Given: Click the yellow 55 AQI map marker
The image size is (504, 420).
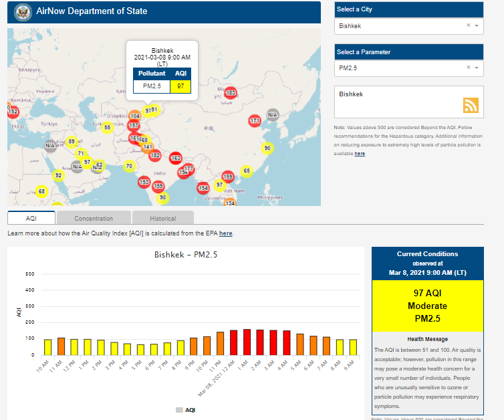Looking at the screenshot, I should [x=107, y=127].
